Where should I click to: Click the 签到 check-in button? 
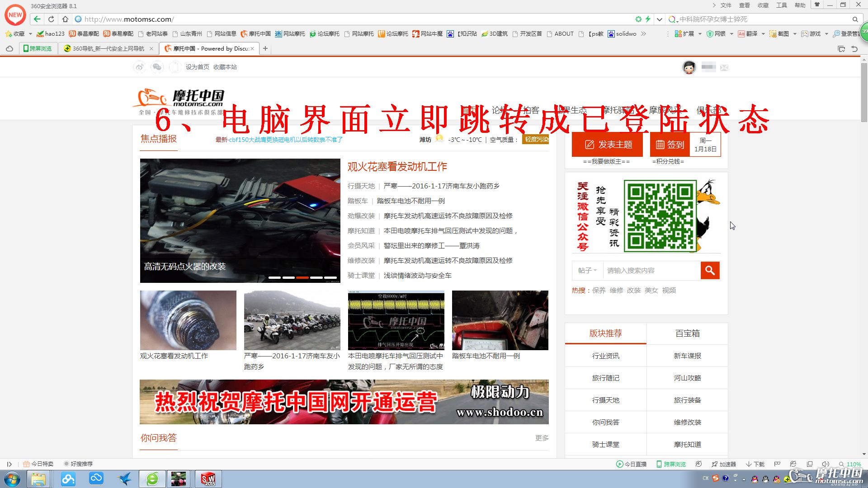coord(670,145)
